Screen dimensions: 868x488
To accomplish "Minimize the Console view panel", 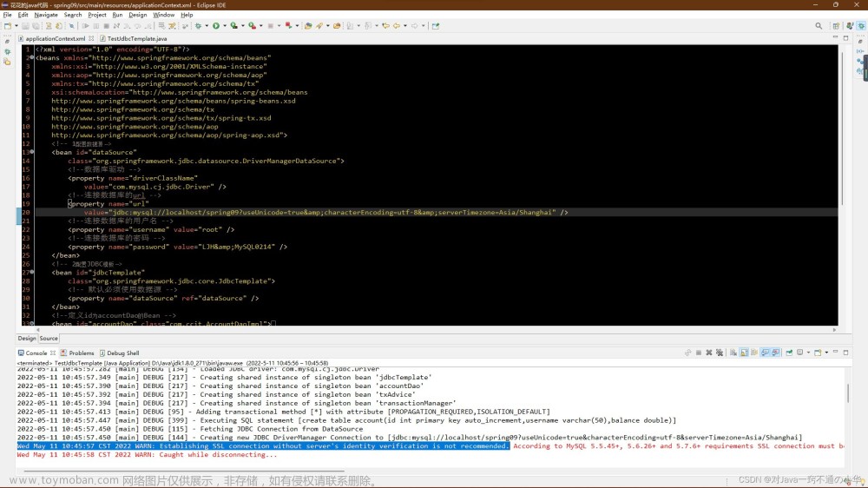I will click(835, 352).
